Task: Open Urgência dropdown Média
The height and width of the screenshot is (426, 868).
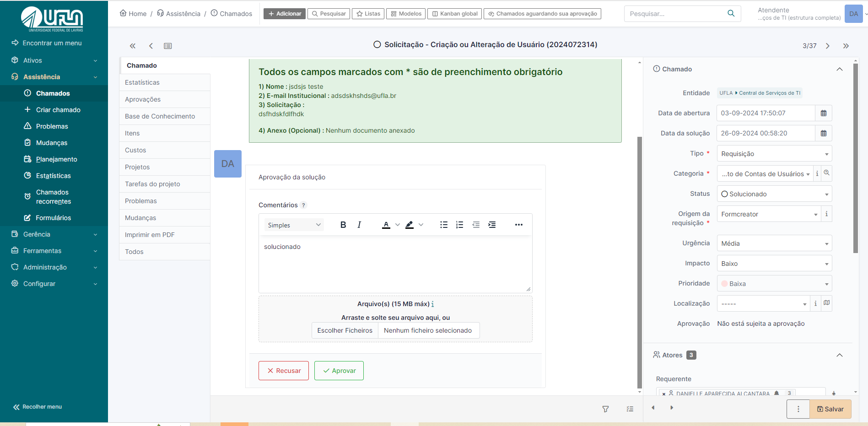Action: click(x=774, y=243)
